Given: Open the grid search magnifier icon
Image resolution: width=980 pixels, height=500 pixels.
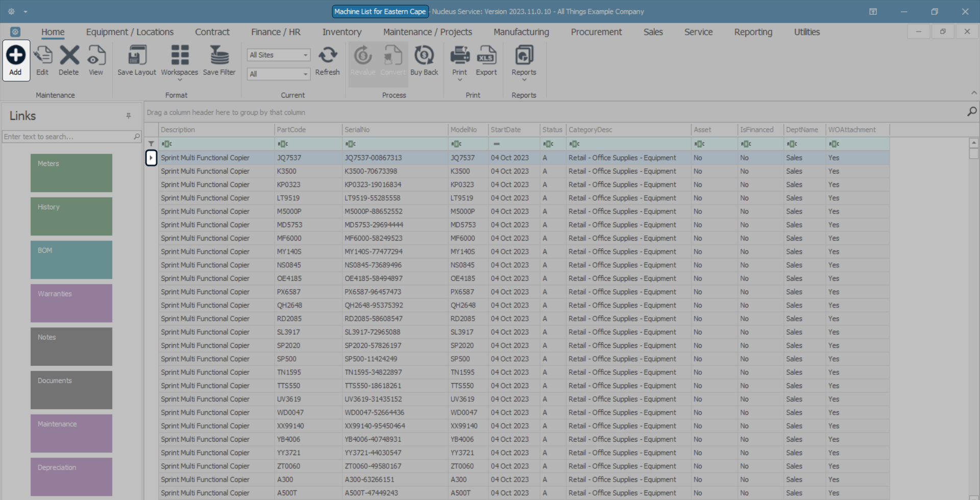Looking at the screenshot, I should coord(972,112).
